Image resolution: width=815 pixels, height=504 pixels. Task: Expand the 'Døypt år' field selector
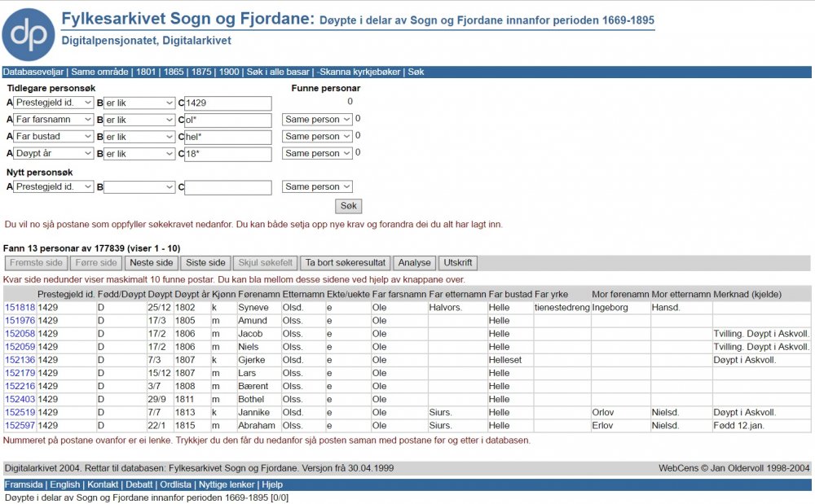[x=54, y=153]
